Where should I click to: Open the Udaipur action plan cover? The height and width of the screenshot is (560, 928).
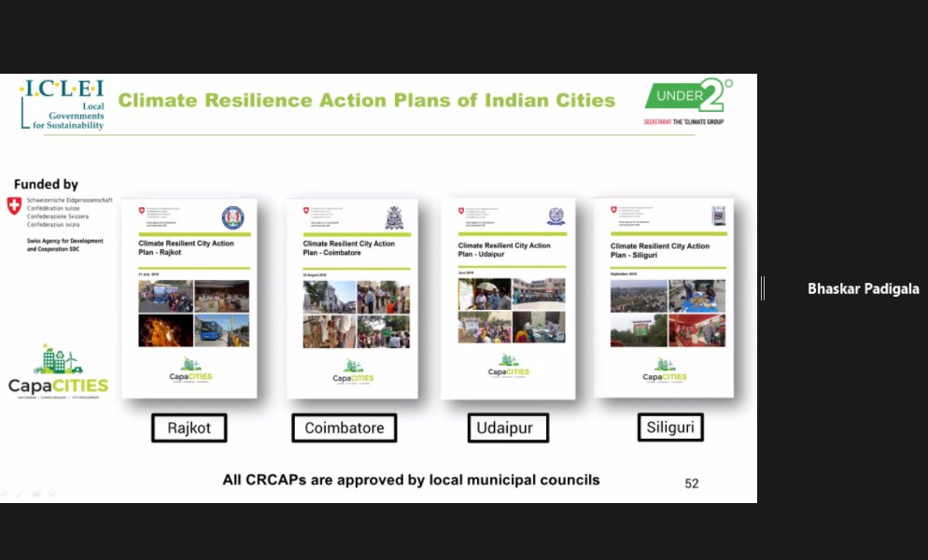[509, 299]
